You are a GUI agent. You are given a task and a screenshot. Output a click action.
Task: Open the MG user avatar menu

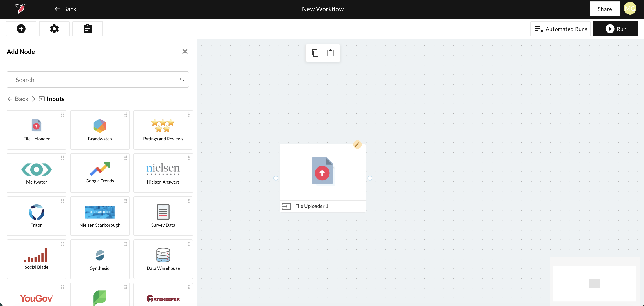click(630, 9)
